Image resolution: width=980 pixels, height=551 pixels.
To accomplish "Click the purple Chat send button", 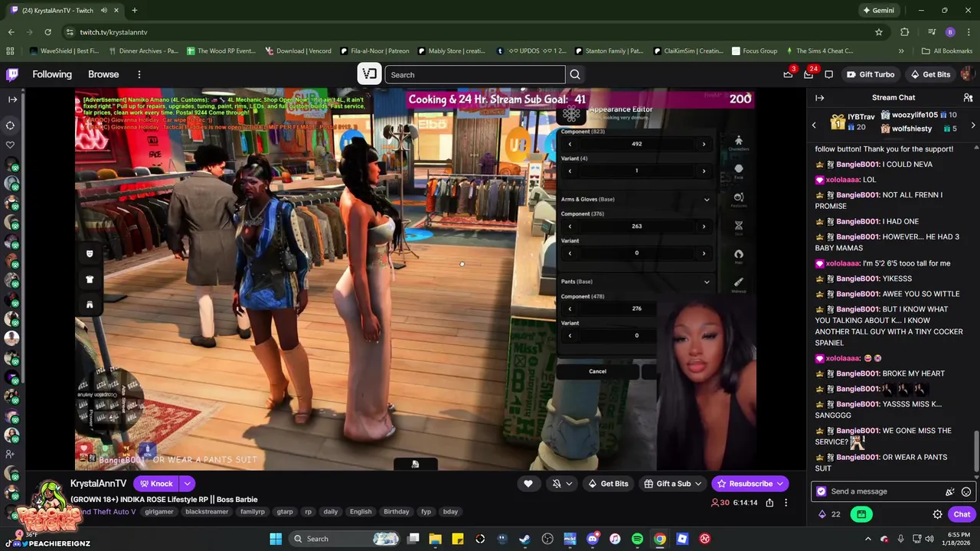I will (962, 514).
